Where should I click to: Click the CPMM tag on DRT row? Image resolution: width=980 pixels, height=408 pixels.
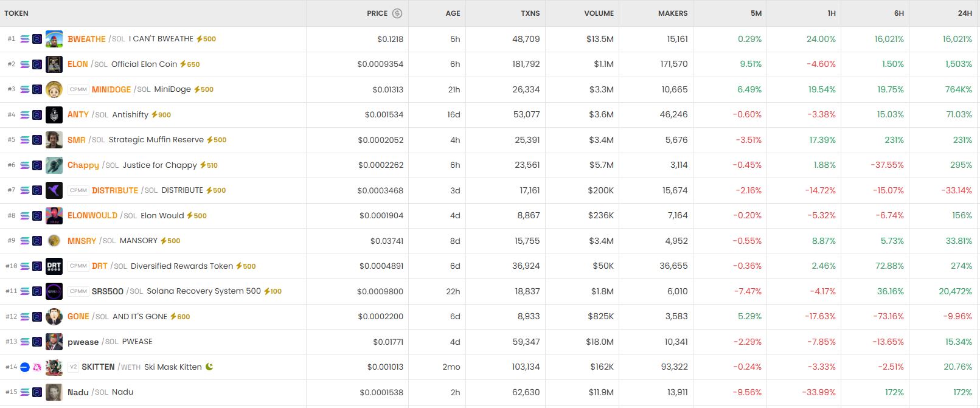point(78,266)
